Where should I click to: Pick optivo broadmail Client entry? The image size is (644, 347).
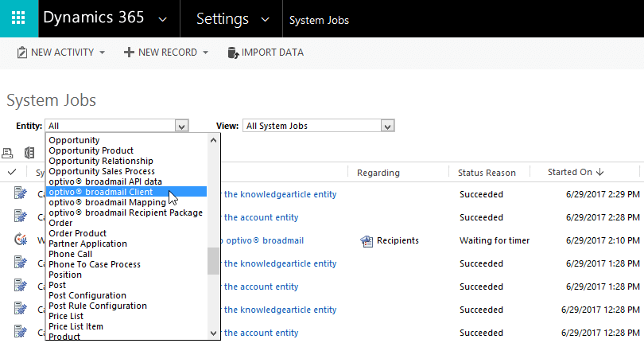point(126,192)
